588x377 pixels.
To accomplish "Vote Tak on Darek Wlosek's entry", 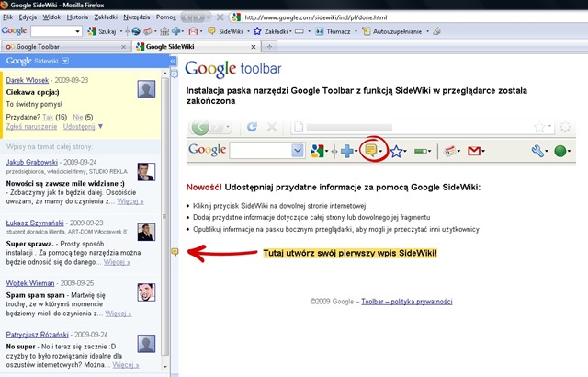I will 48,117.
